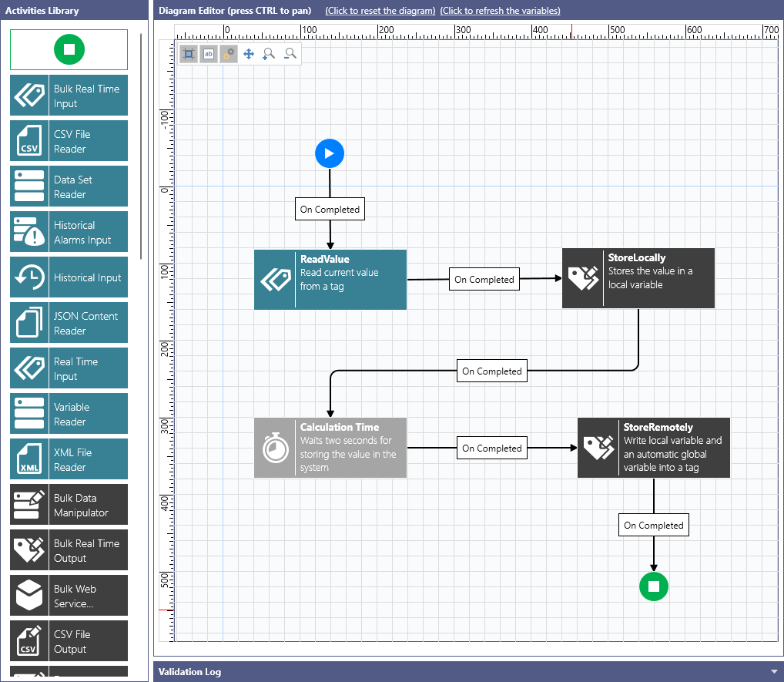Toggle the 'ab' labels display button
Screen dimensions: 784x682
(x=209, y=53)
